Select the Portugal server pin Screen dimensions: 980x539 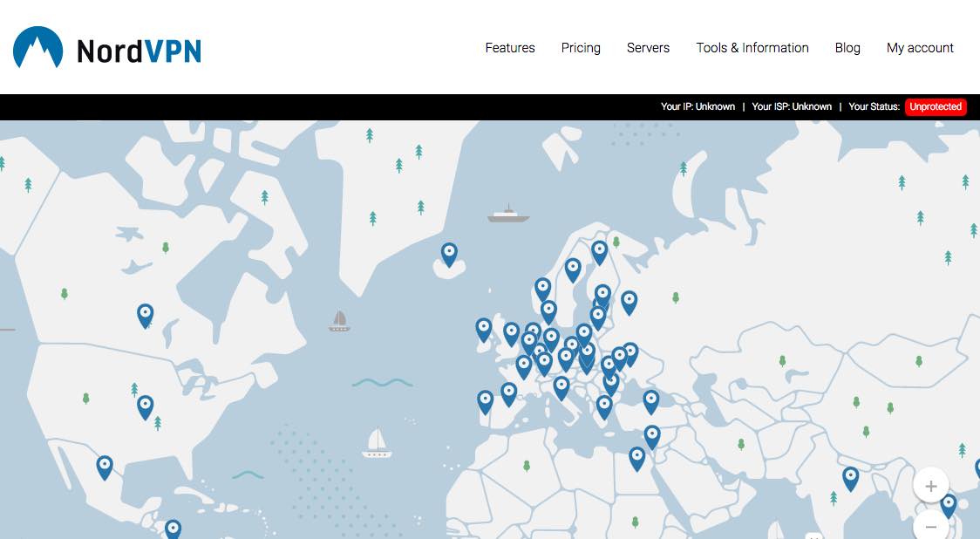coord(485,401)
